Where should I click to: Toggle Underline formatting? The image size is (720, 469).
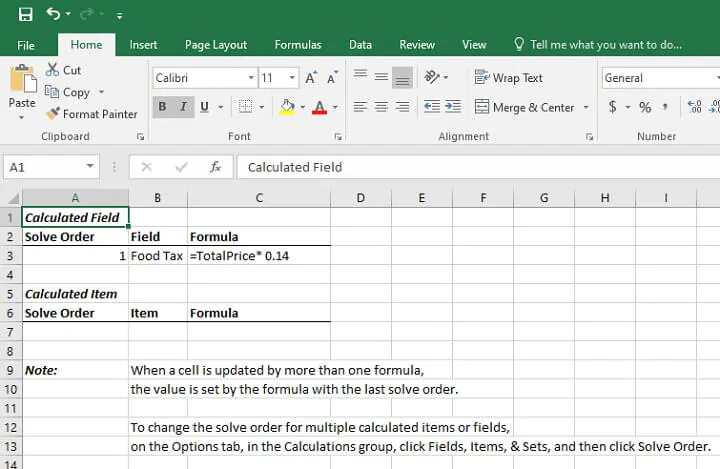pos(205,107)
